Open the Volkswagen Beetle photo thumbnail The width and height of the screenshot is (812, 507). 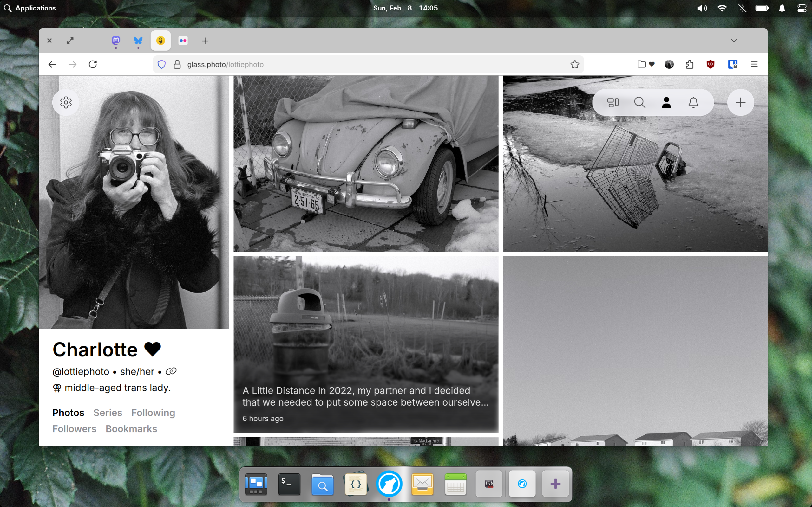coord(366,163)
